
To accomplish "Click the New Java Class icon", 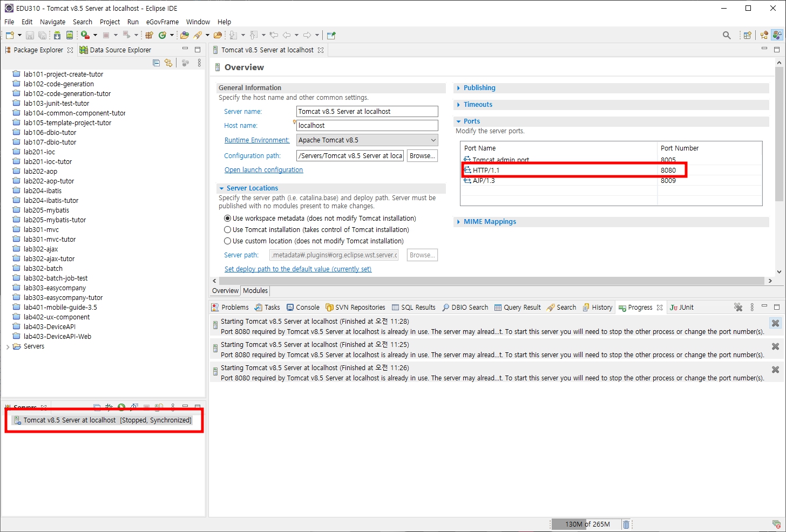I will point(162,35).
